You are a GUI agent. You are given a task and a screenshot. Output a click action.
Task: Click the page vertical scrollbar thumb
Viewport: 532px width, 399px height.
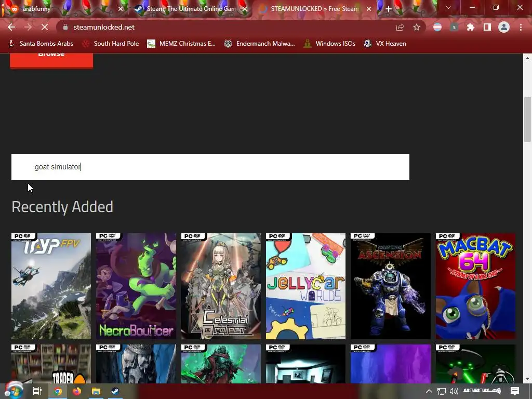tap(527, 119)
